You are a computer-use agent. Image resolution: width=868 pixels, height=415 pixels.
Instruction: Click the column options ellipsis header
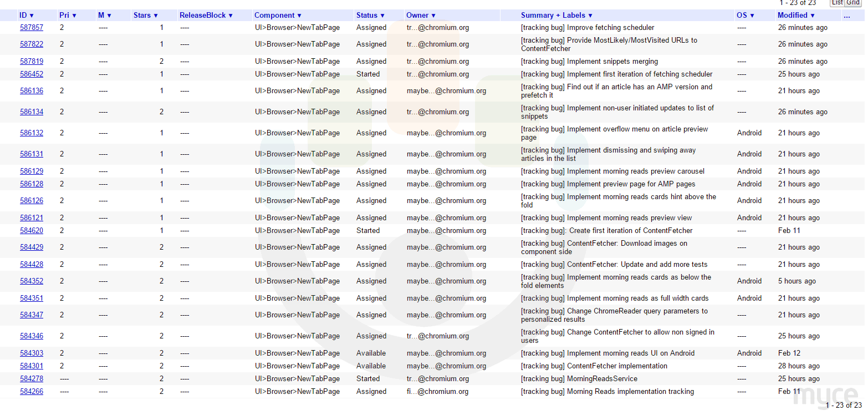pyautogui.click(x=846, y=16)
